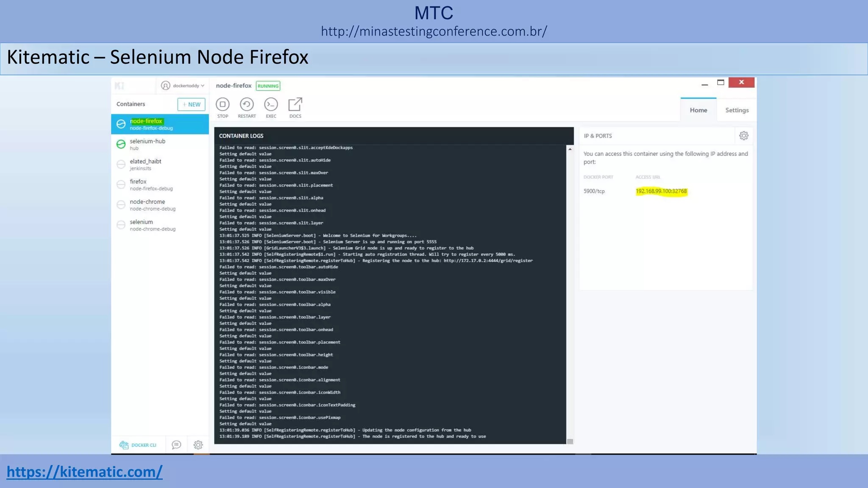Select the selenium container
This screenshot has height=488, width=868.
click(x=160, y=225)
